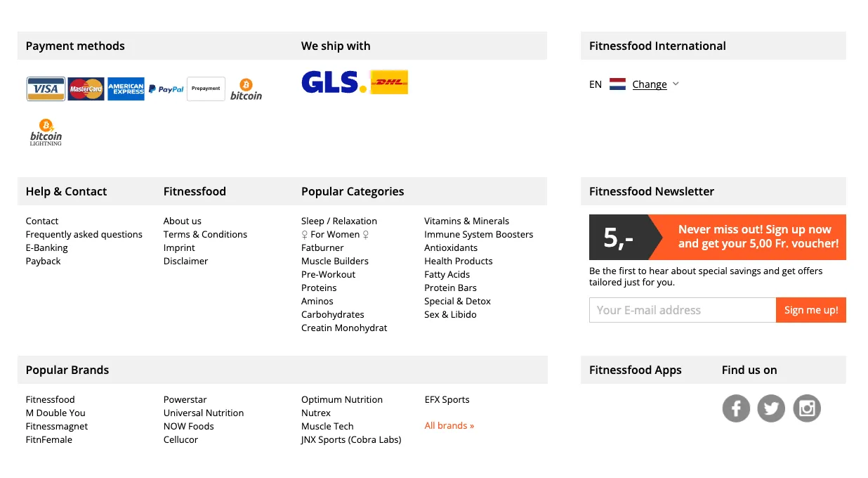Click the MasterCard payment logo
This screenshot has width=868, height=478.
(86, 89)
